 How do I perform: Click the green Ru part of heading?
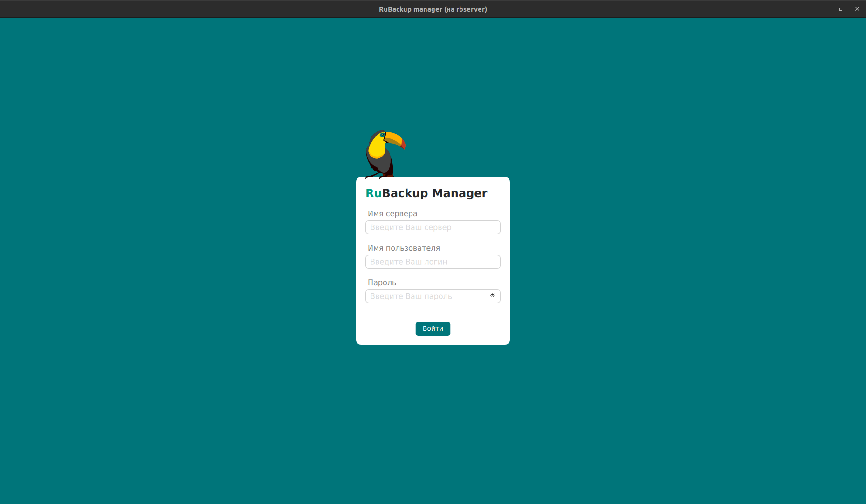pos(373,193)
